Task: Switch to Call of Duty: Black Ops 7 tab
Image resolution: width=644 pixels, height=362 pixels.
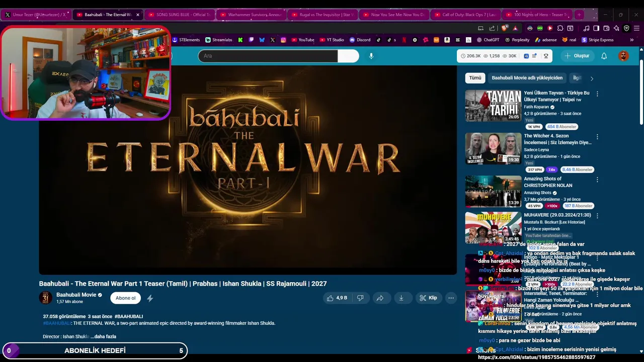Action: [x=466, y=15]
